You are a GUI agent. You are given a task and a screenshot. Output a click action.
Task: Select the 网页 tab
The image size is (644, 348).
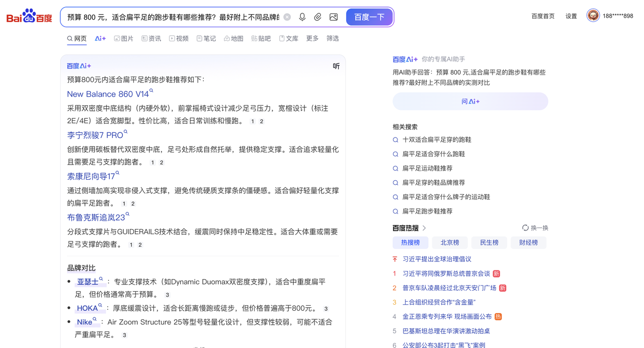(76, 38)
